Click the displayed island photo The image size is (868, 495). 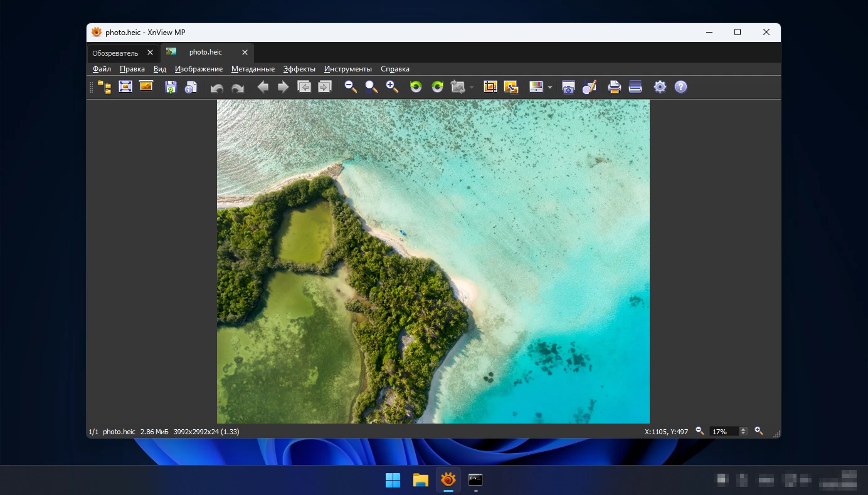tap(433, 261)
